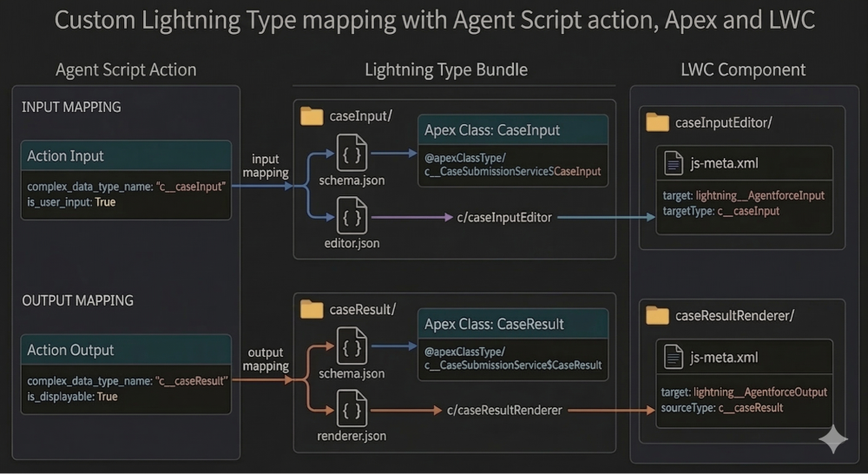Click targetType: c__caseInput line
The height and width of the screenshot is (474, 868).
click(720, 211)
